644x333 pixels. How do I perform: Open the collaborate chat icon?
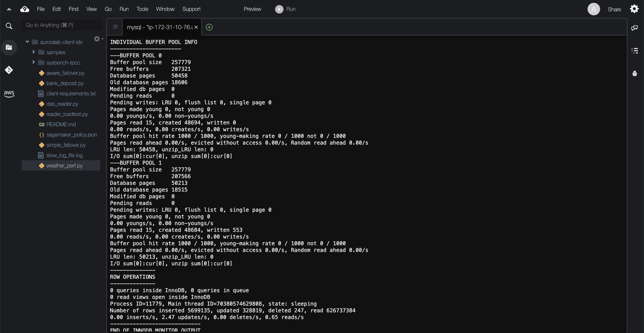click(x=635, y=28)
